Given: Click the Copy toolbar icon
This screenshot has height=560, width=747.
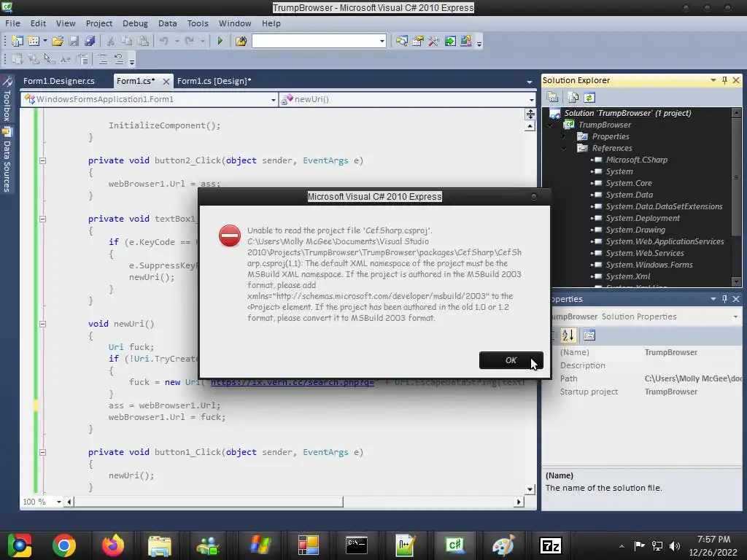Looking at the screenshot, I should tap(127, 41).
